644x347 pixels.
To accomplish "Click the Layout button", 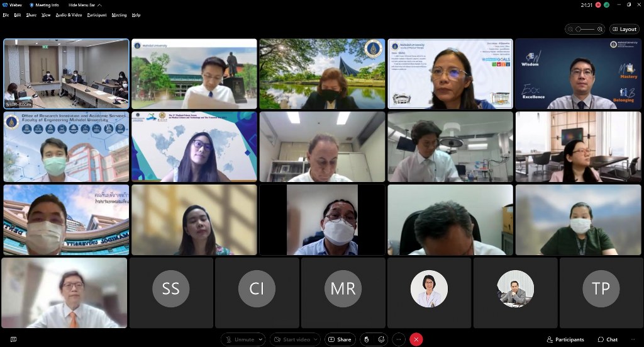I will [624, 29].
